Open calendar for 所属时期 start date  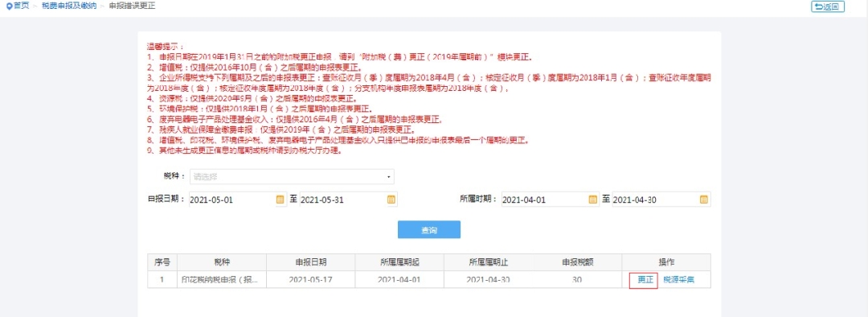tap(593, 200)
